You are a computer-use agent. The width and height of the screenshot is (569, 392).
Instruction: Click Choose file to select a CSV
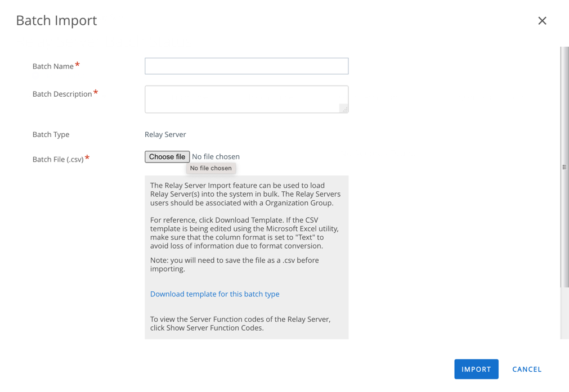pyautogui.click(x=167, y=156)
